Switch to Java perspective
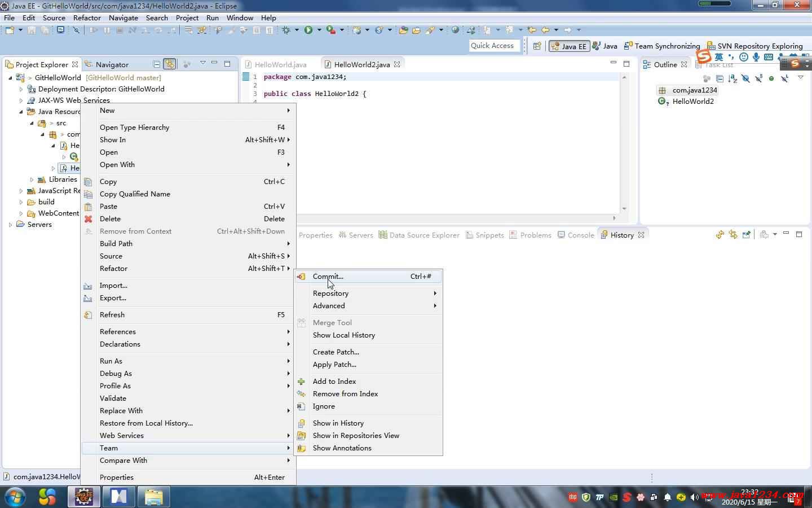Screen dimensions: 812x508 (x=604, y=46)
